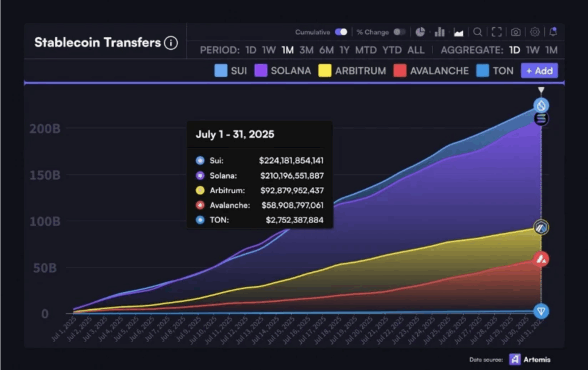Click the Arbitrum value $92,879,952,437
The image size is (588, 370).
click(292, 190)
